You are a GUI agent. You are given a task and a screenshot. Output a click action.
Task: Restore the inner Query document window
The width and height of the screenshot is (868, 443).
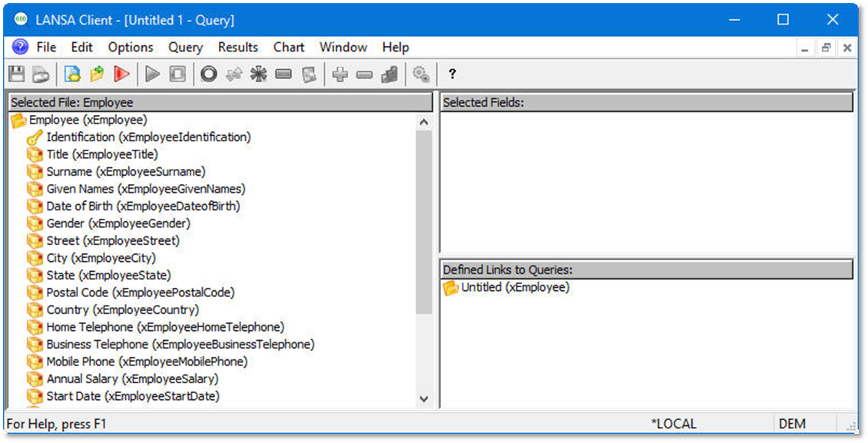[826, 48]
